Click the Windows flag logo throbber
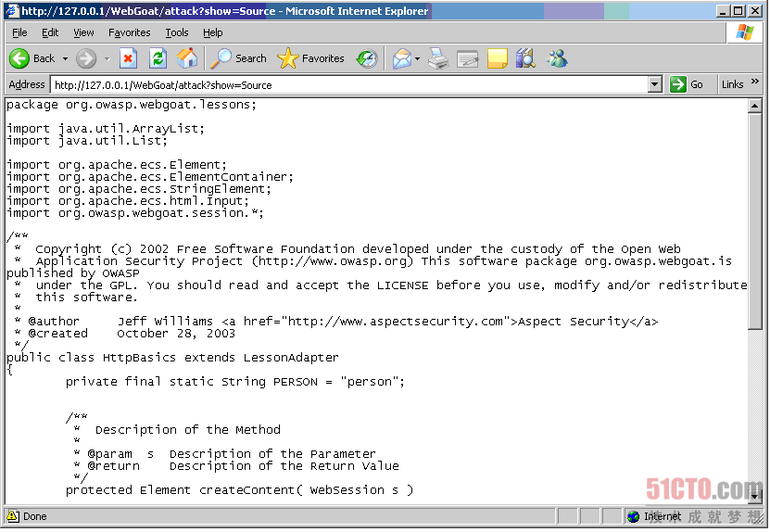Viewport: 770px width, 532px height. coord(744,33)
